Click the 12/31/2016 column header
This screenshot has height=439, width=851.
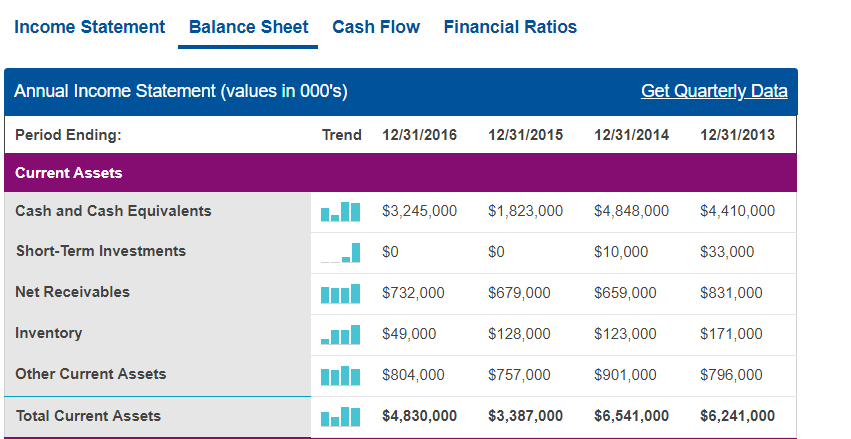420,135
